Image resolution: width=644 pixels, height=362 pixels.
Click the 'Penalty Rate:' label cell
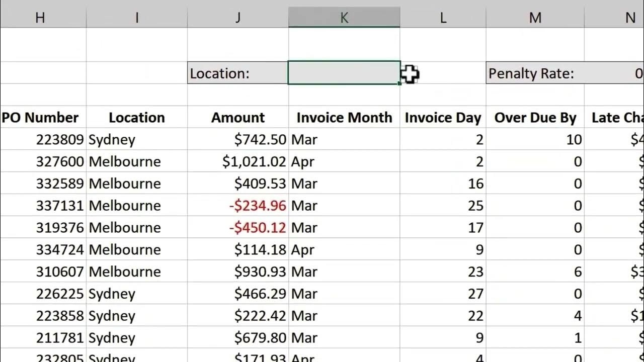pos(535,73)
